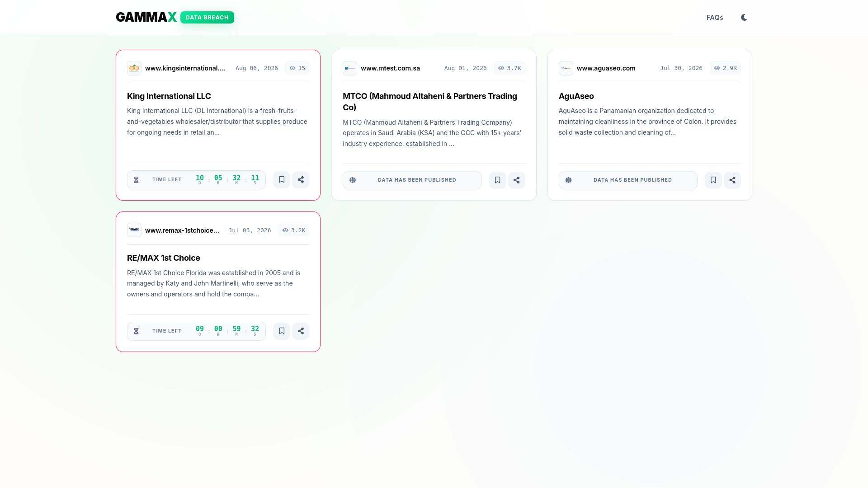
Task: Open the FAQs page
Action: (715, 18)
